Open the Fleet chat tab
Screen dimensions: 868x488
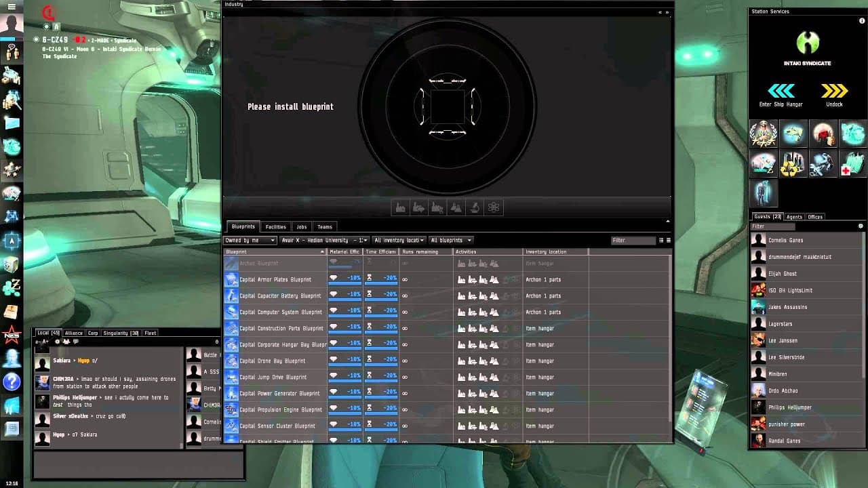coord(151,333)
